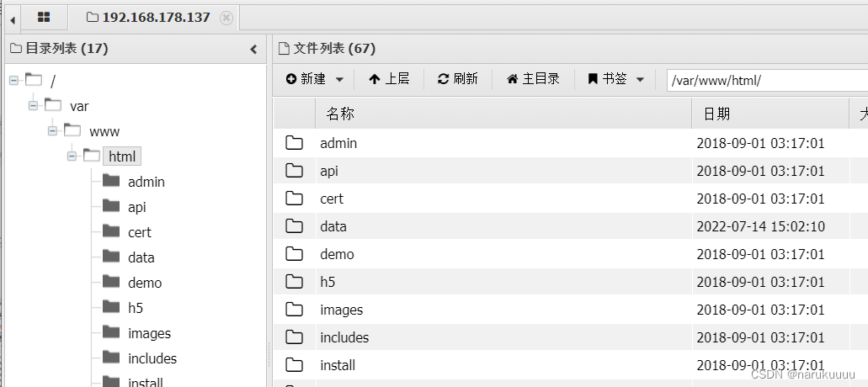Collapse the root / tree node
The height and width of the screenshot is (387, 868).
13,81
